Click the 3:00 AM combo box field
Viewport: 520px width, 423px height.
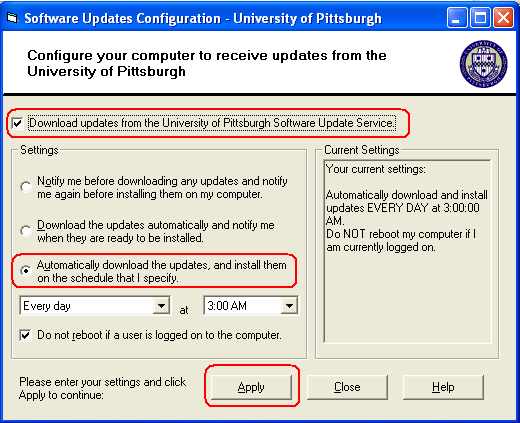[x=251, y=306]
